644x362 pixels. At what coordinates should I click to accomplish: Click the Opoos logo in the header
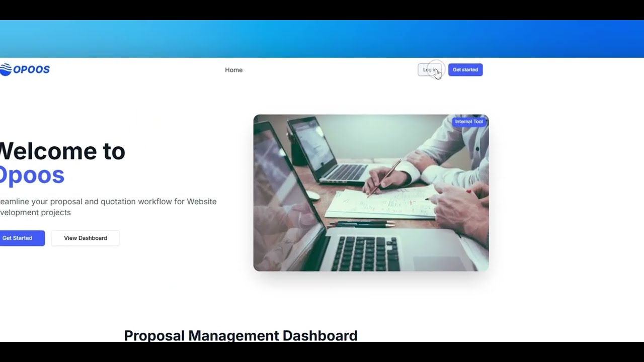(x=25, y=69)
